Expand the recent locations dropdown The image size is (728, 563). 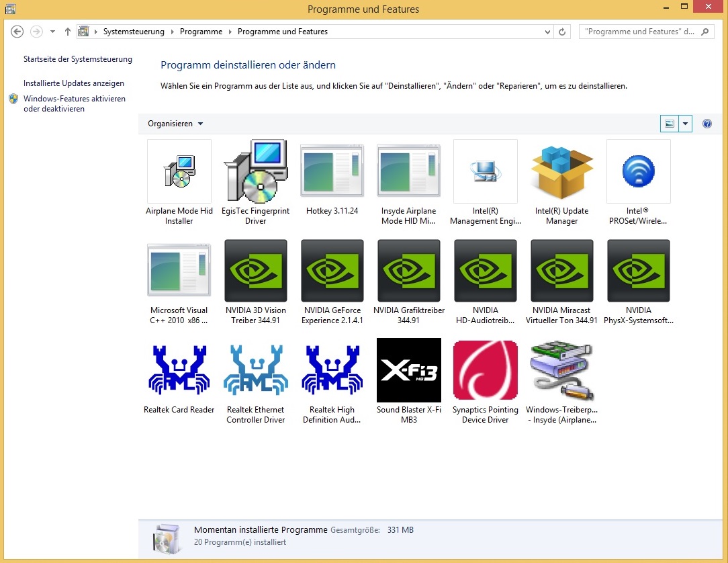[x=52, y=32]
